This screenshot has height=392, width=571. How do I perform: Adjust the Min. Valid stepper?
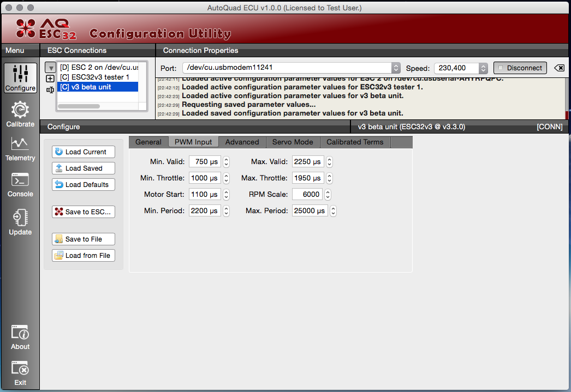[226, 162]
